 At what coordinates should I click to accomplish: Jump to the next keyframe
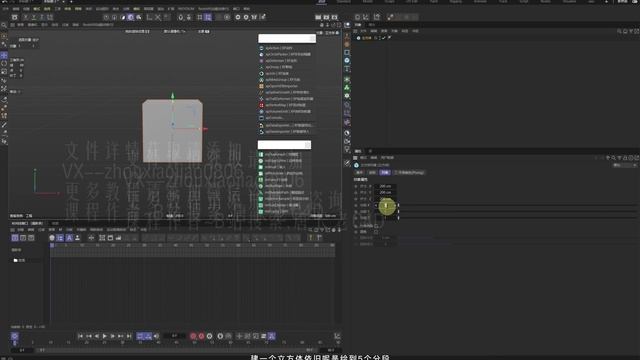[x=121, y=336]
